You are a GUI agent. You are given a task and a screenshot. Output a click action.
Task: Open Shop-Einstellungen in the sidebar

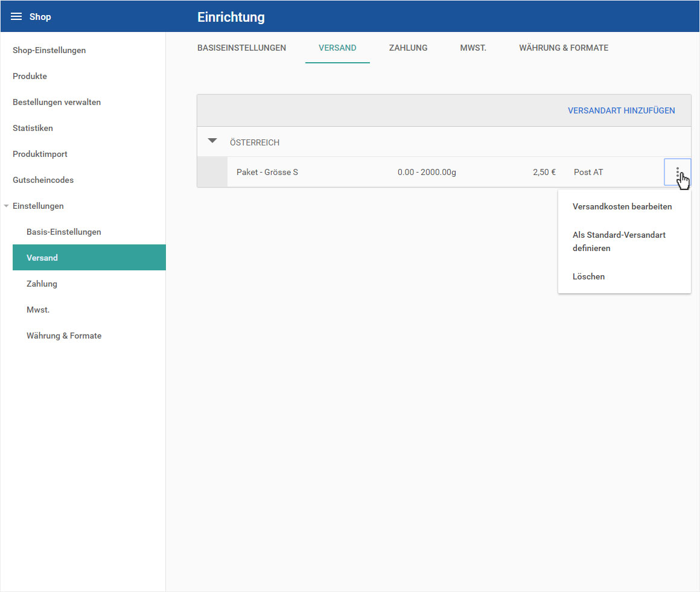pyautogui.click(x=49, y=51)
